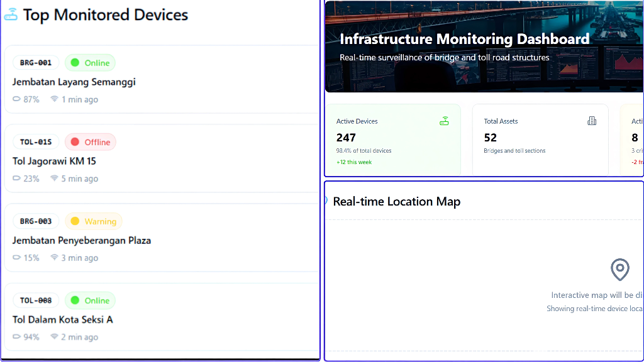Click wifi icon next to 2 min ago
This screenshot has width=644, height=362.
(54, 337)
